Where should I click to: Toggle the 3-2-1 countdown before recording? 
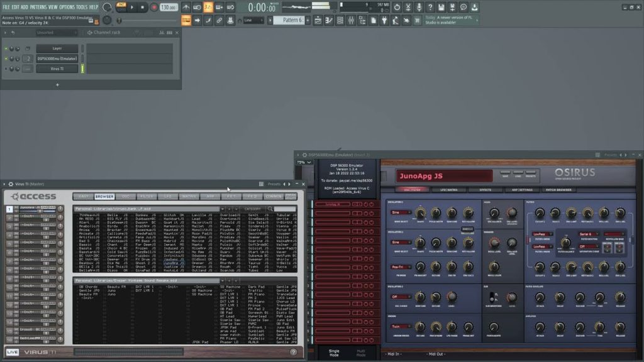pyautogui.click(x=208, y=8)
